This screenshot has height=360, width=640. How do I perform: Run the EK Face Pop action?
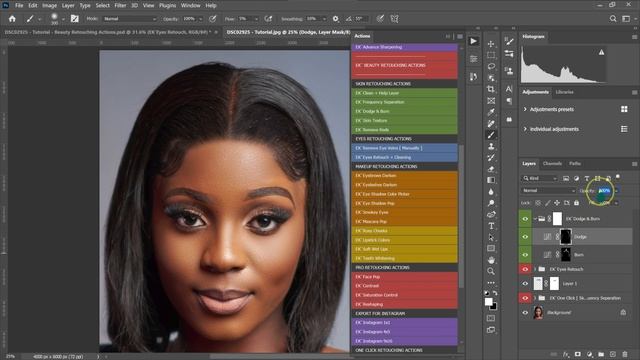click(404, 277)
